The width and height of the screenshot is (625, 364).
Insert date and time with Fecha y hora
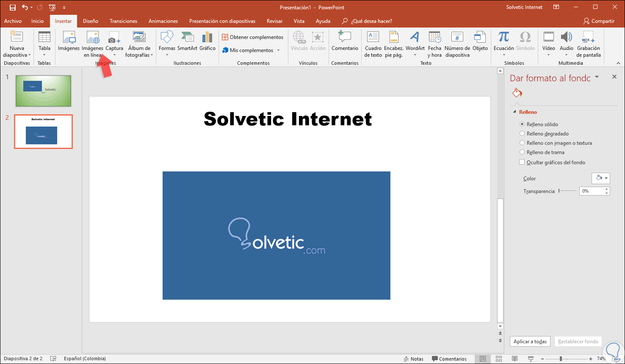tap(434, 44)
